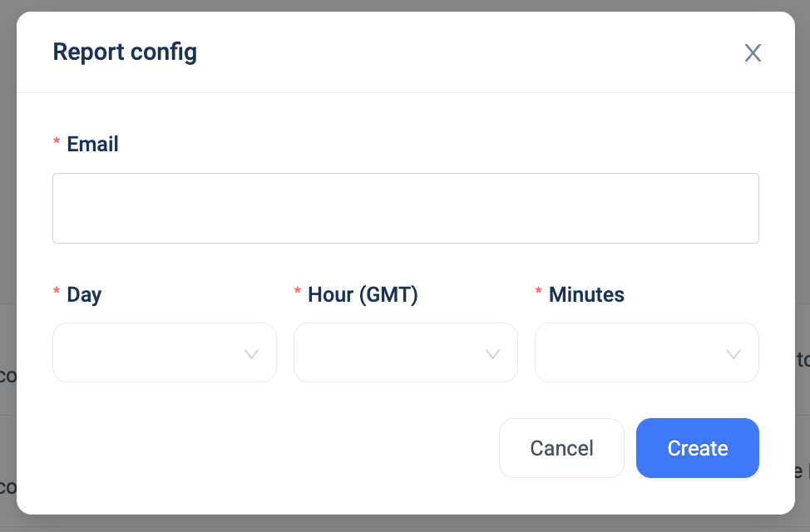
Task: Click into the Email input field
Action: coord(406,208)
